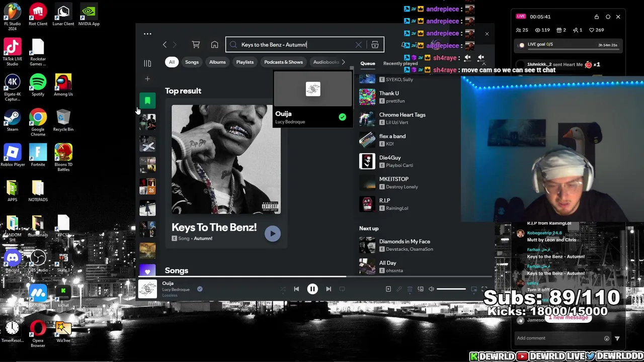Create a new playlist with plus icon

[147, 79]
